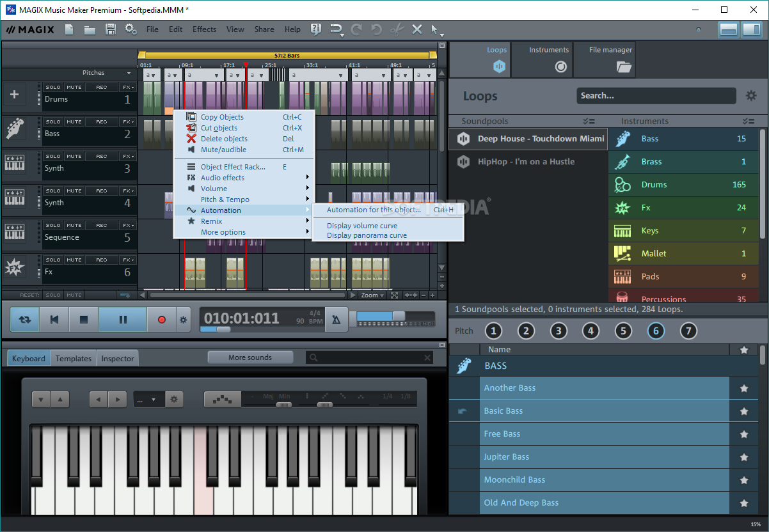Select Mallet instrument category
769x532 pixels.
[683, 254]
